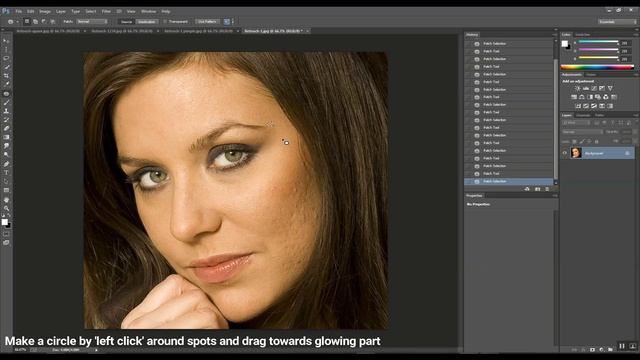
Task: Select the Lasso tool
Action: coord(6,58)
